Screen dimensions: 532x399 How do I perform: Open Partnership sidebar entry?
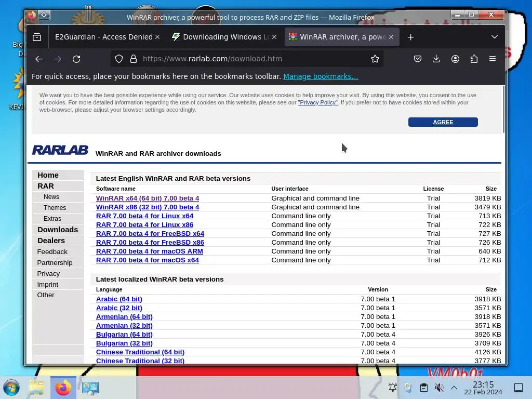(55, 262)
